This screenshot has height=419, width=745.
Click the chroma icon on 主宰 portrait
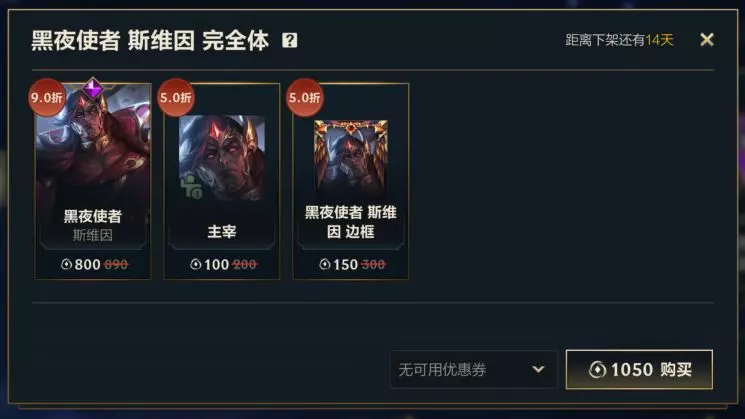coord(191,187)
